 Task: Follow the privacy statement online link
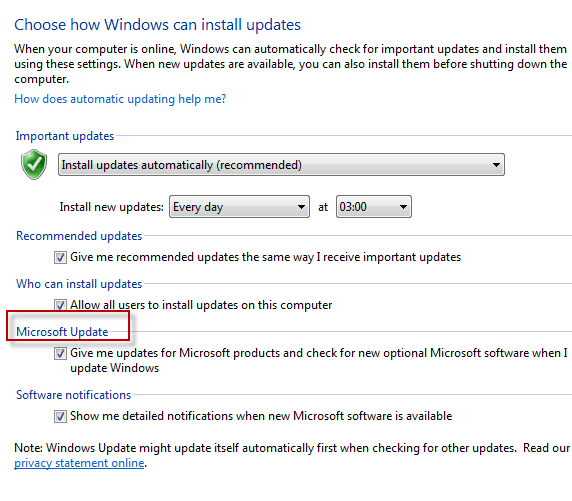pos(79,463)
